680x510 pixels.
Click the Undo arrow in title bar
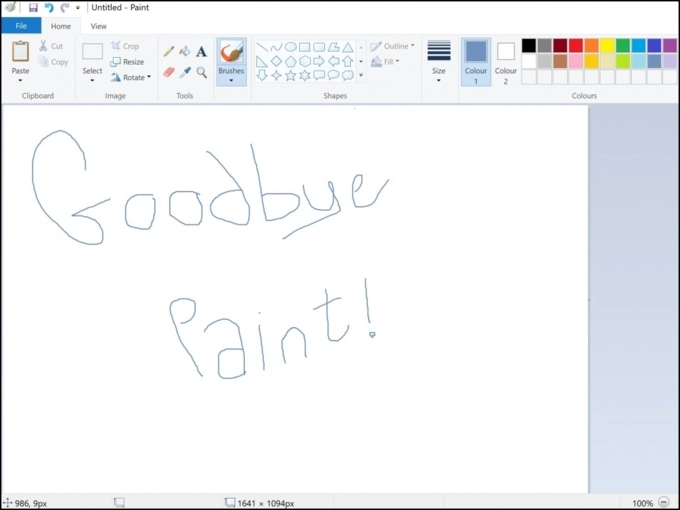[49, 7]
